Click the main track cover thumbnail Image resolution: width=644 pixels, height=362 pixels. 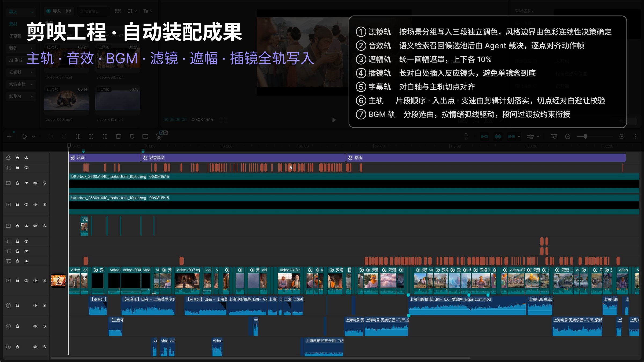coord(58,280)
